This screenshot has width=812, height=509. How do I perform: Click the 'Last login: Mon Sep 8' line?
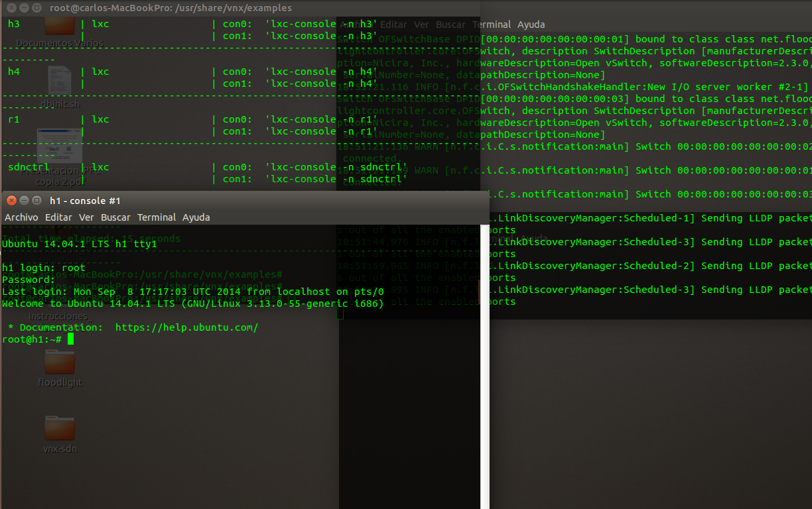193,292
